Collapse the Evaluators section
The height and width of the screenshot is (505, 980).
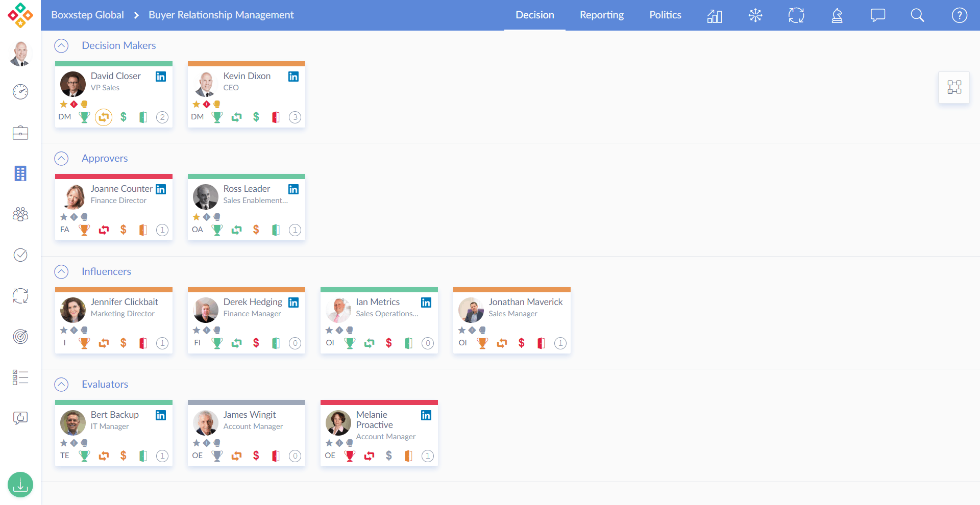[x=61, y=384]
